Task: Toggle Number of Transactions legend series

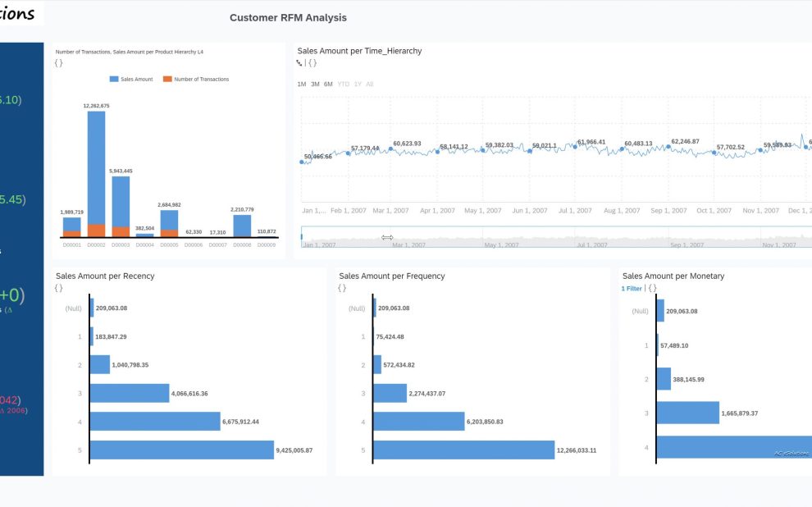Action: 196,80
